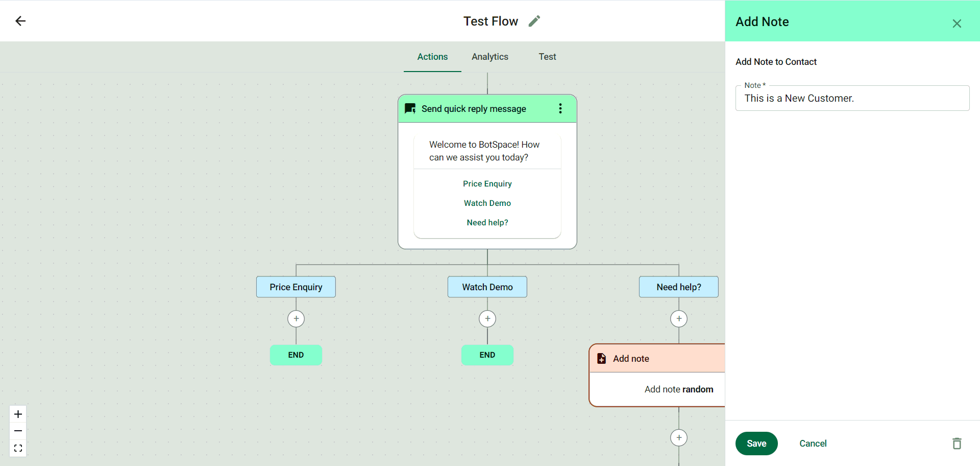Add step below the Add note node

tap(679, 438)
